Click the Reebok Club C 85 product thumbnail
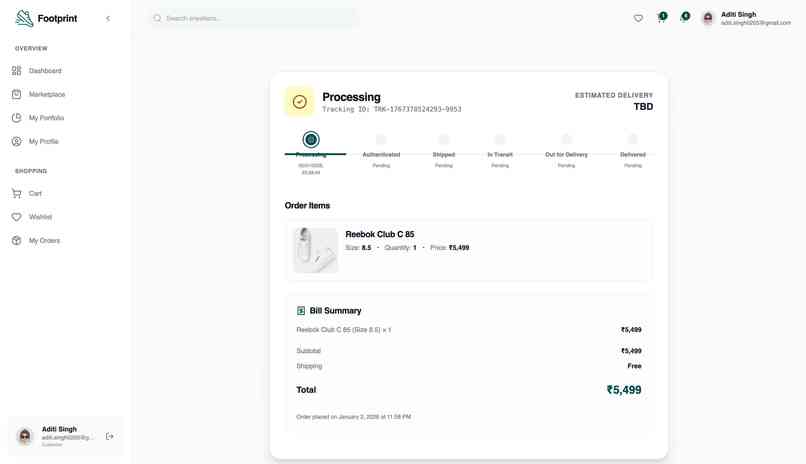806x464 pixels. click(x=316, y=250)
